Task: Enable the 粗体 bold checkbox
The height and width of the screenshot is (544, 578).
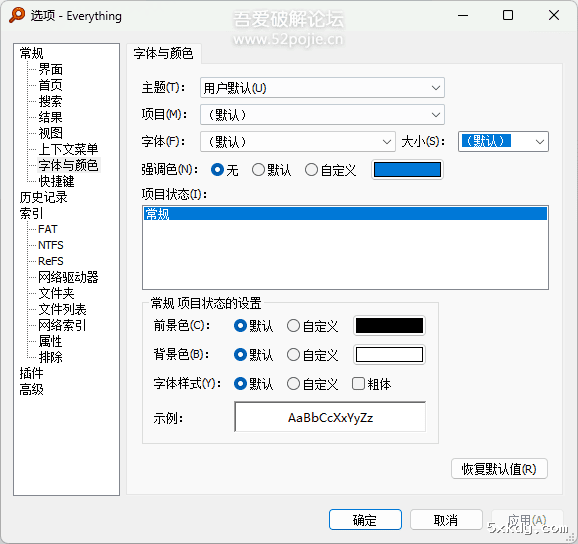Action: pyautogui.click(x=358, y=384)
